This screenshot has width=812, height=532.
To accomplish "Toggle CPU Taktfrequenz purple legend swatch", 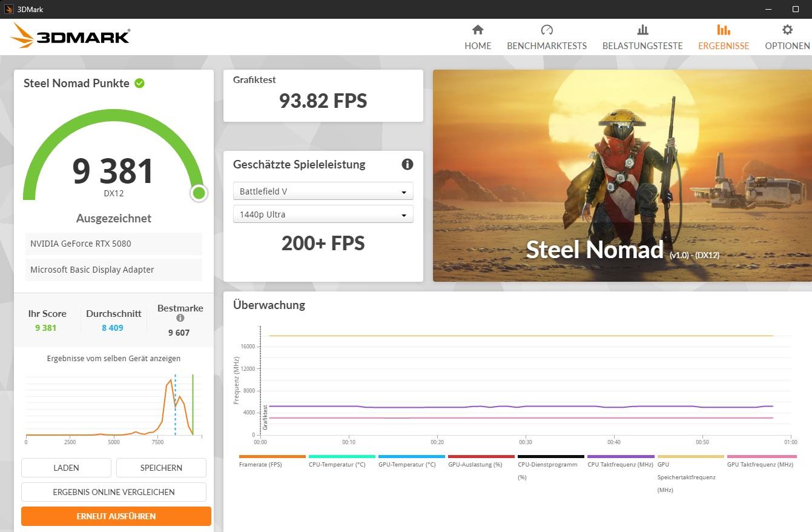I will (x=621, y=456).
